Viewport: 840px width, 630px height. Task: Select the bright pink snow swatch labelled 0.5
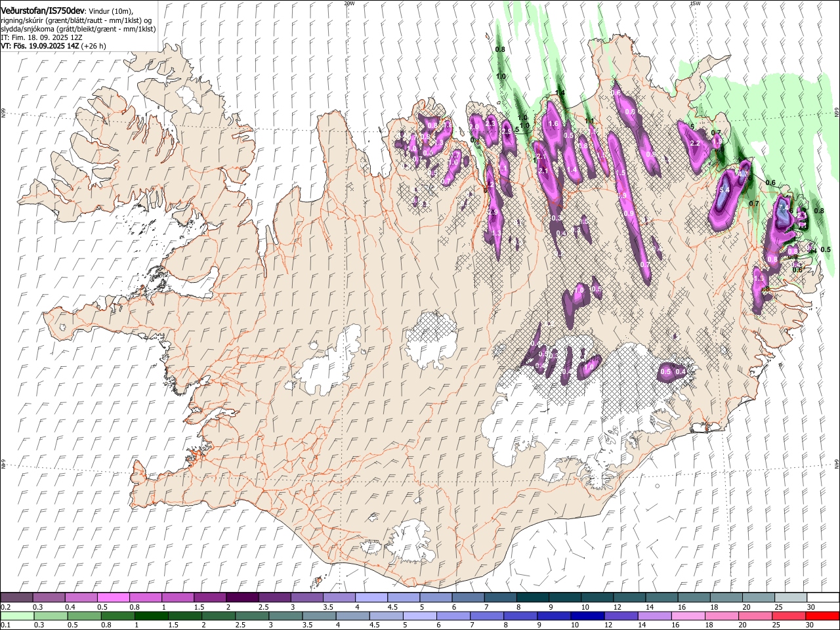(x=113, y=597)
